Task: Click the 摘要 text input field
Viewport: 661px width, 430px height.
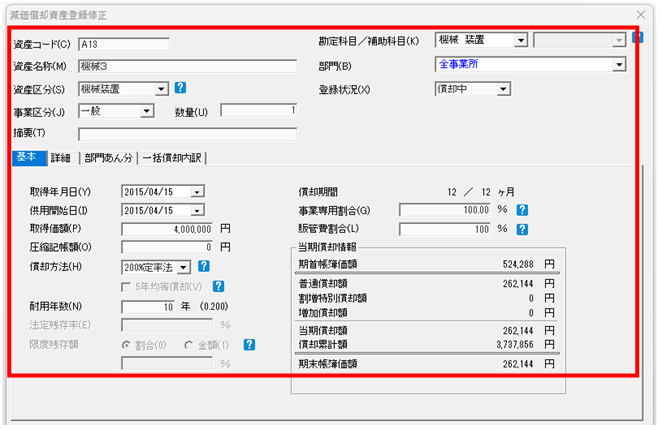Action: 188,134
